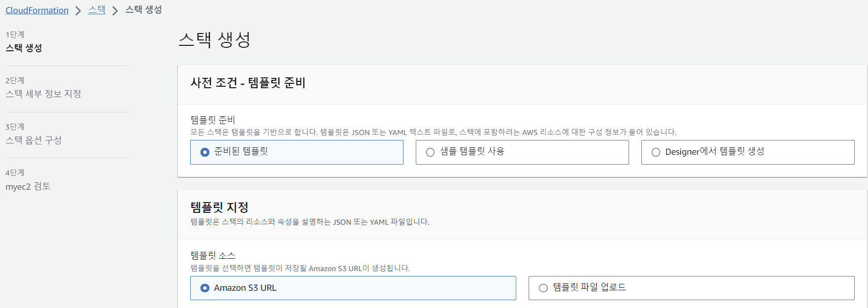The width and height of the screenshot is (868, 308).
Task: Open the CloudFormation breadcrumb link
Action: [x=37, y=10]
